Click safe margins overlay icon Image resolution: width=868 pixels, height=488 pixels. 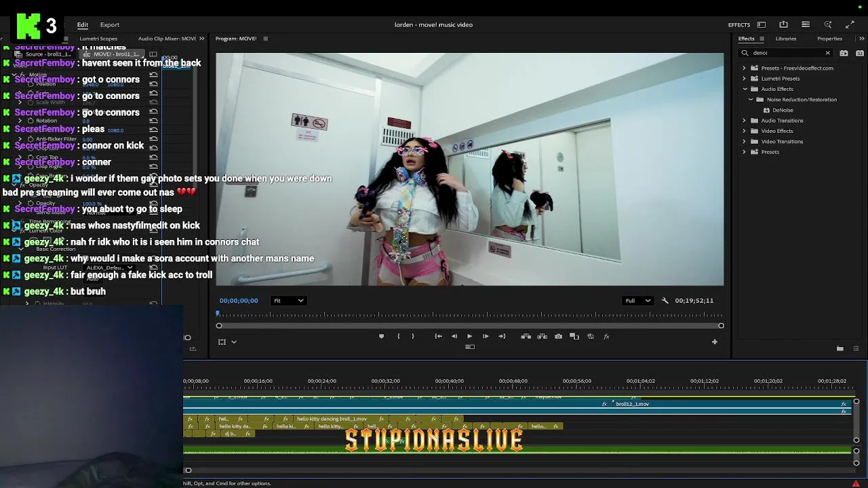click(222, 342)
